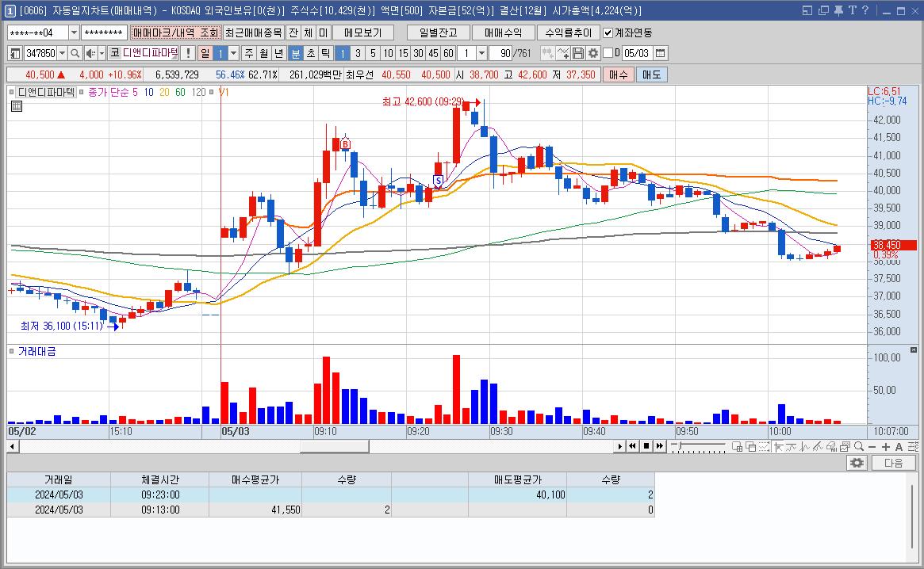The image size is (924, 569).
Task: Switch to the 잔 tab
Action: [x=293, y=33]
